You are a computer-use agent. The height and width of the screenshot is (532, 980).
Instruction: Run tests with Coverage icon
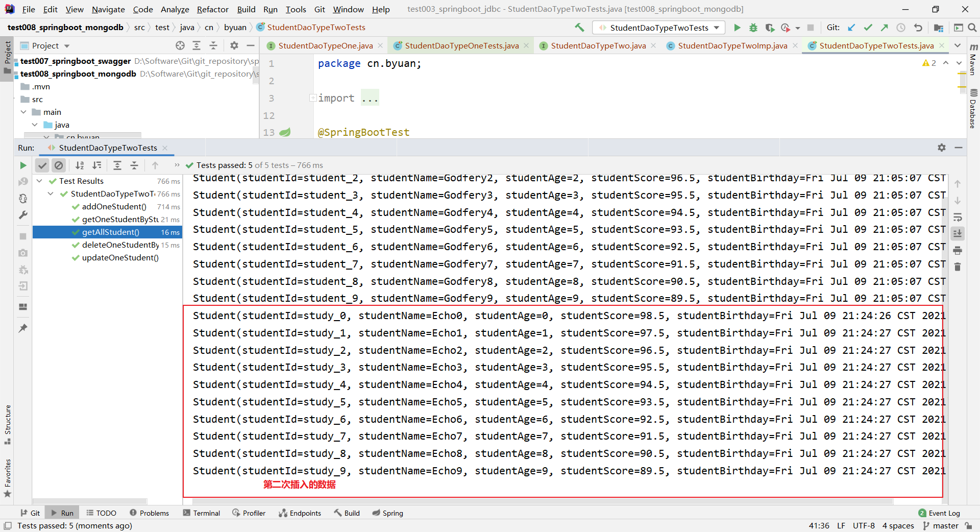point(770,28)
